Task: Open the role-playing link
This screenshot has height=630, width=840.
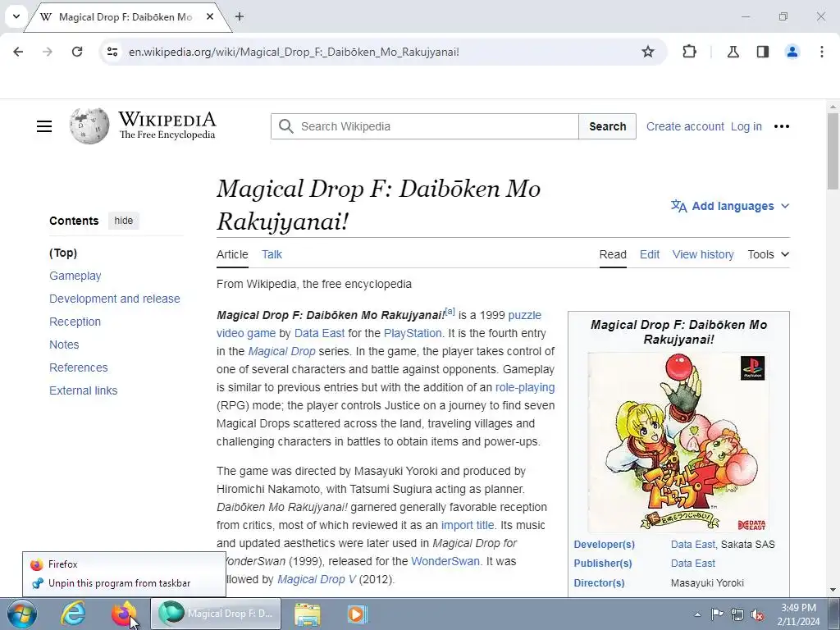Action: (x=525, y=387)
